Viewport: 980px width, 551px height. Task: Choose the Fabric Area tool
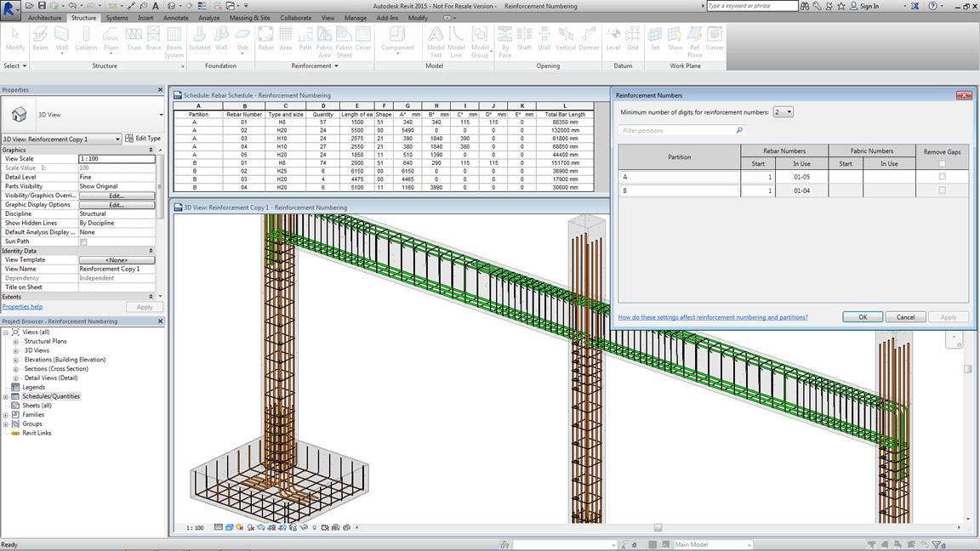pos(324,42)
